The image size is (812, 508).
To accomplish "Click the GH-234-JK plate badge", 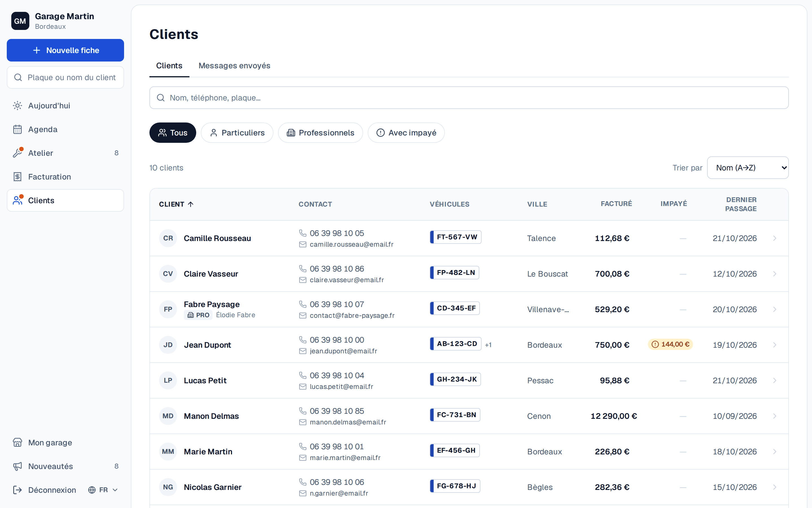I will coord(455,379).
